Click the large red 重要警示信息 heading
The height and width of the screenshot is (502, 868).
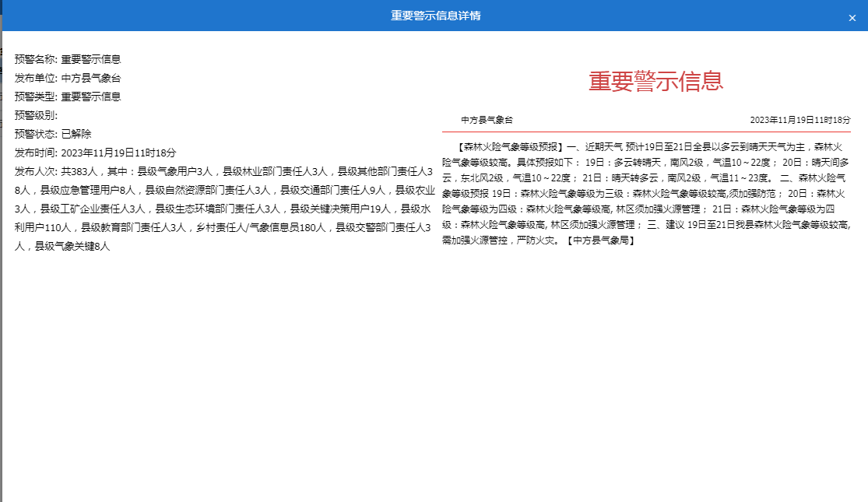click(x=656, y=81)
